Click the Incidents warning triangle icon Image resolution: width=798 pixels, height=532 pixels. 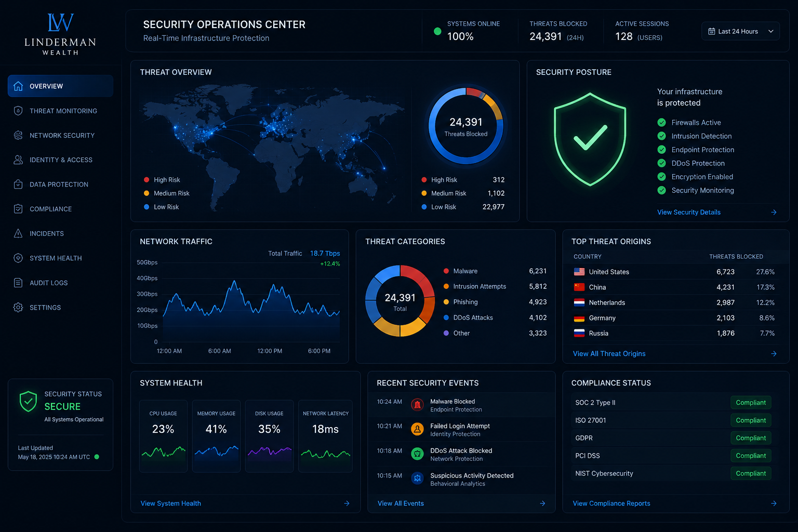(x=18, y=233)
